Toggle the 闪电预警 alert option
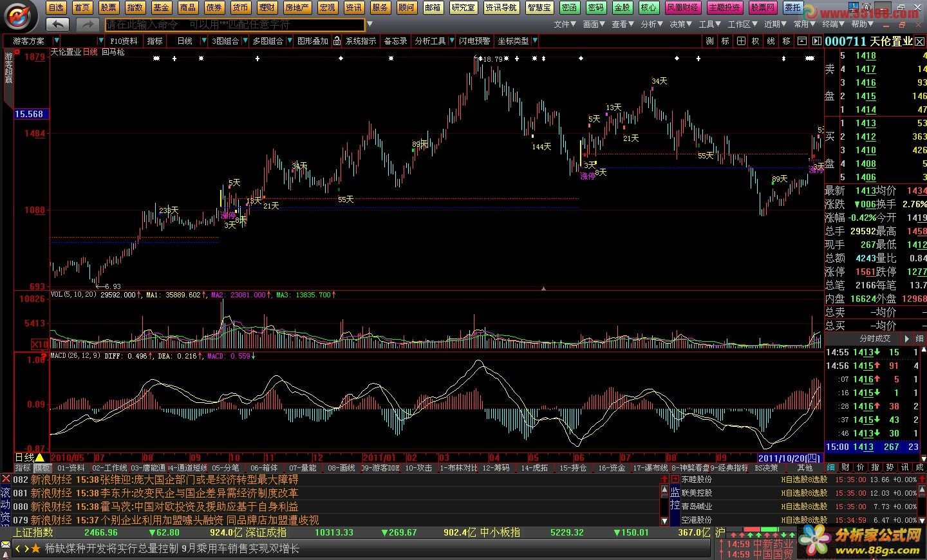 tap(474, 41)
